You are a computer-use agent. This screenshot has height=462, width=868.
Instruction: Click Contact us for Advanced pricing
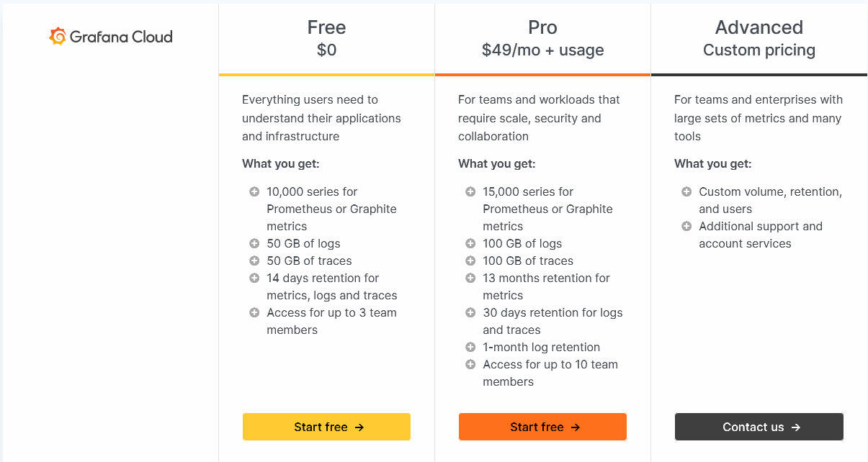(x=759, y=427)
